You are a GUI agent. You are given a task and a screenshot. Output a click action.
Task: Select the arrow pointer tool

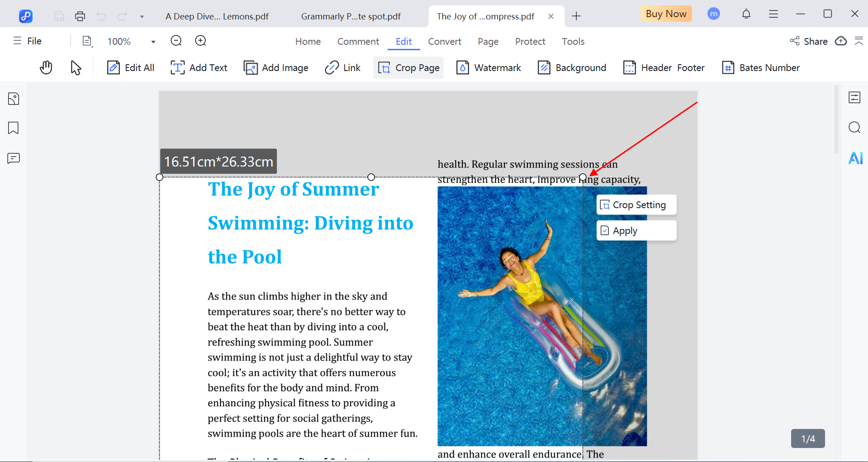tap(76, 68)
